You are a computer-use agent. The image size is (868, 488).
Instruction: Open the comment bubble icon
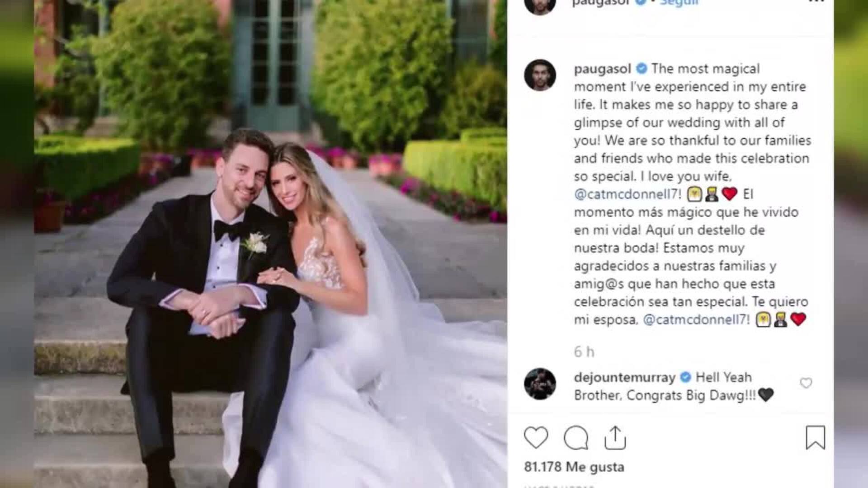576,437
